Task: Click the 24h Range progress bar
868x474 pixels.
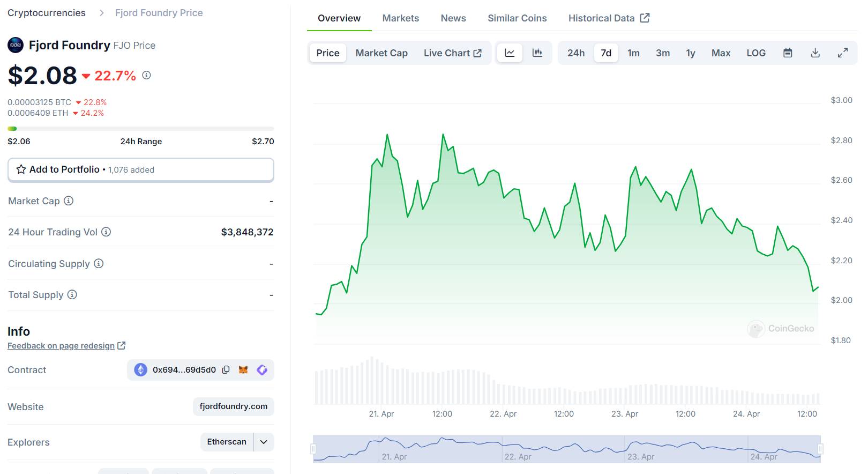Action: [141, 129]
